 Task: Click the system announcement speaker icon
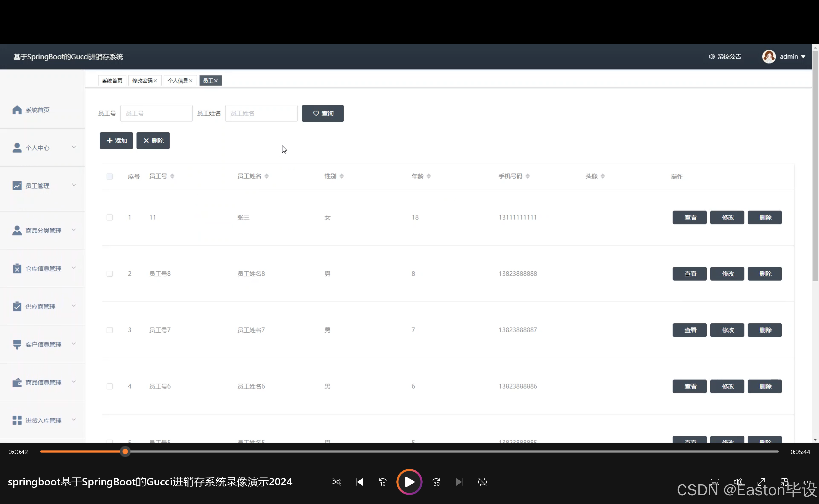coord(712,57)
